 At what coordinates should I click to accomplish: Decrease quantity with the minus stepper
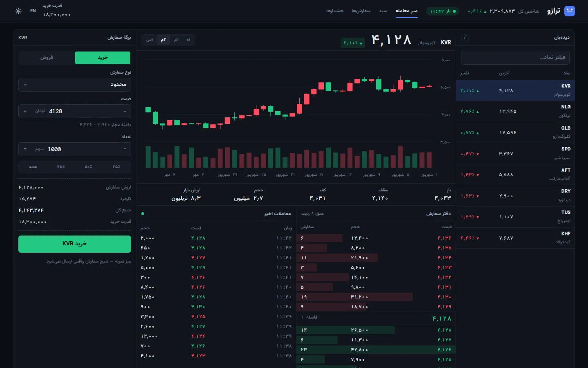(x=125, y=149)
